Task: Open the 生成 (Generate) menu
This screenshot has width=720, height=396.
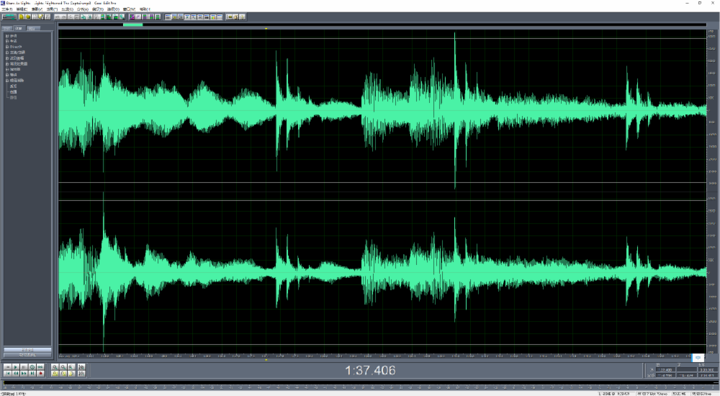Action: tap(68, 9)
